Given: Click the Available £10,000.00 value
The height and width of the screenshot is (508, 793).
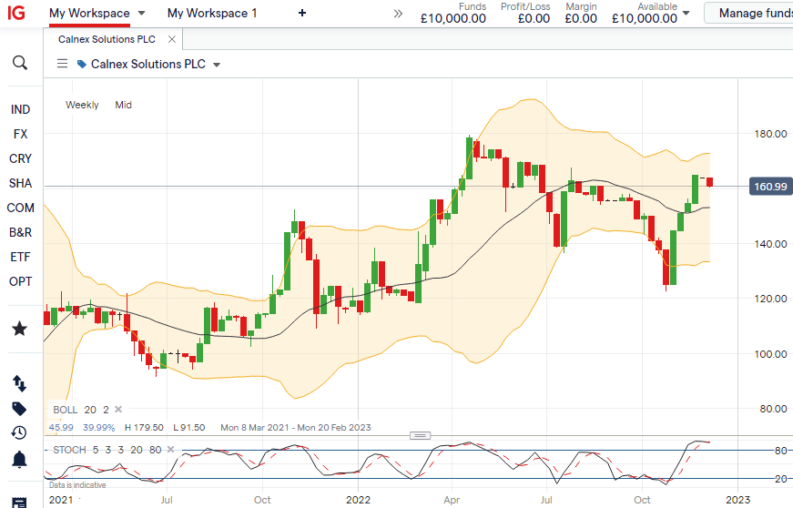Looking at the screenshot, I should pyautogui.click(x=644, y=19).
